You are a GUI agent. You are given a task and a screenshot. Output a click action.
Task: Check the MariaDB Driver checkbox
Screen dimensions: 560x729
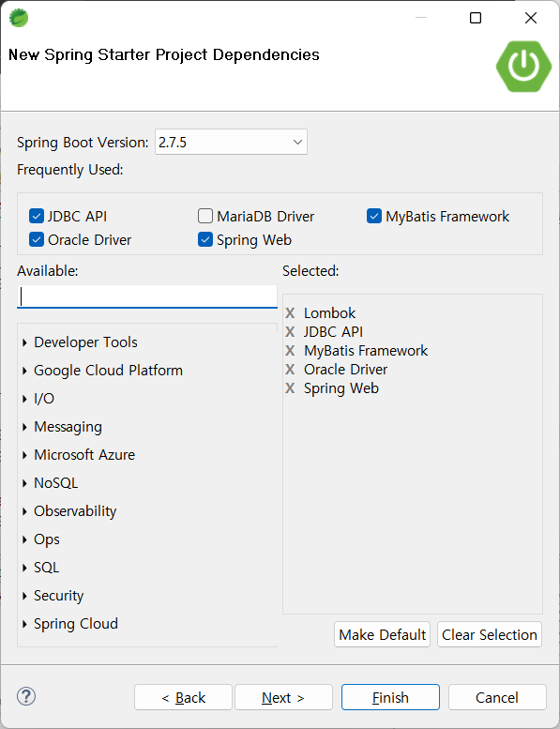pyautogui.click(x=205, y=216)
